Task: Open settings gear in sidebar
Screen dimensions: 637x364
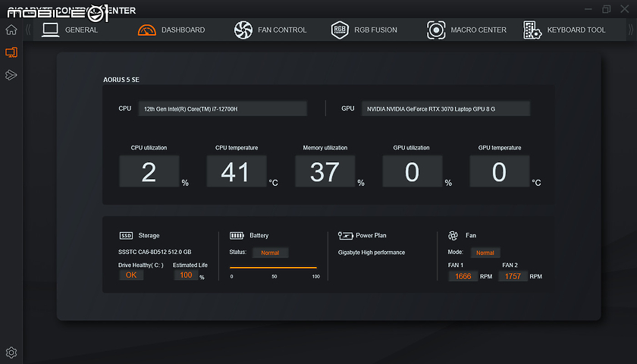Action: 11,352
